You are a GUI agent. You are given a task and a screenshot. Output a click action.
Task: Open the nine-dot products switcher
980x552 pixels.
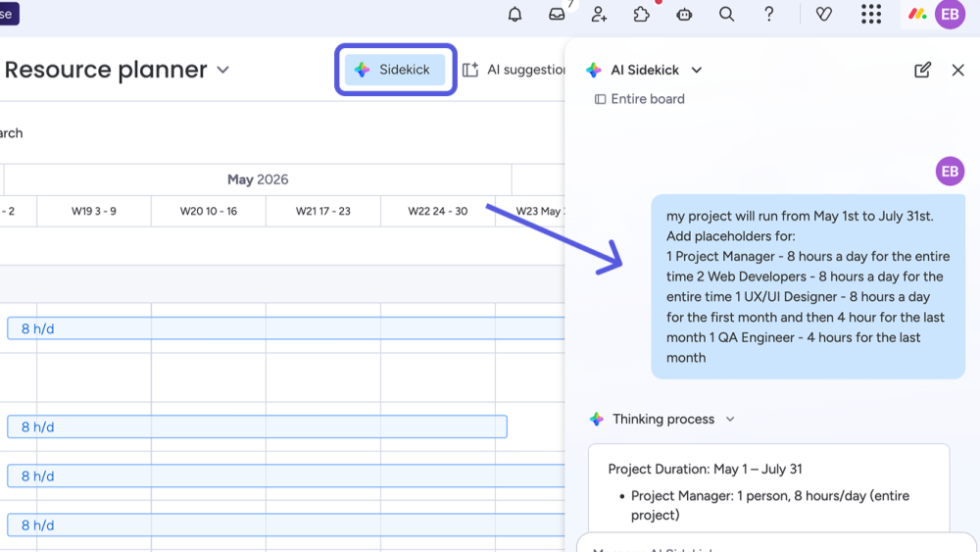[x=870, y=14]
